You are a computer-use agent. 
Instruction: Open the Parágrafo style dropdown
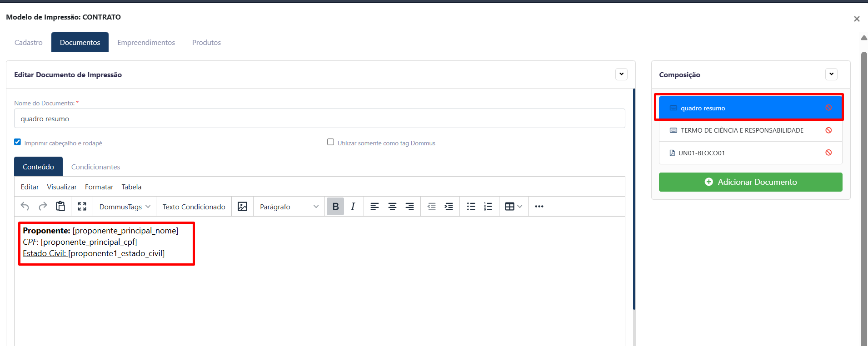coord(289,207)
